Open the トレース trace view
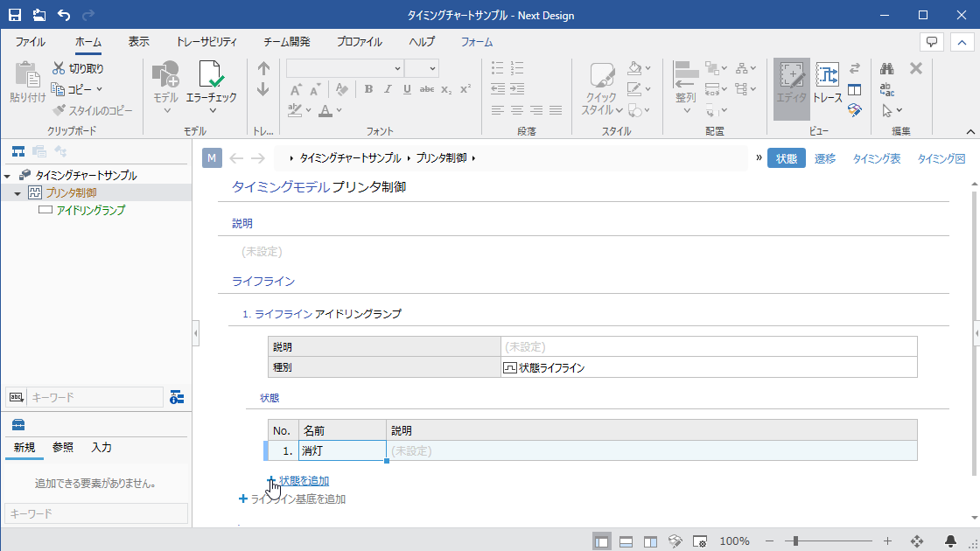The height and width of the screenshot is (551, 980). point(828,82)
